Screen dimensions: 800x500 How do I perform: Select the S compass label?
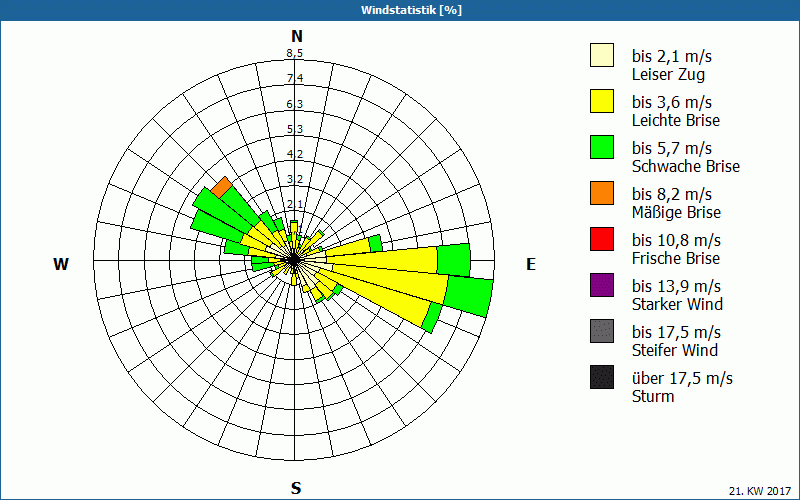click(x=296, y=488)
